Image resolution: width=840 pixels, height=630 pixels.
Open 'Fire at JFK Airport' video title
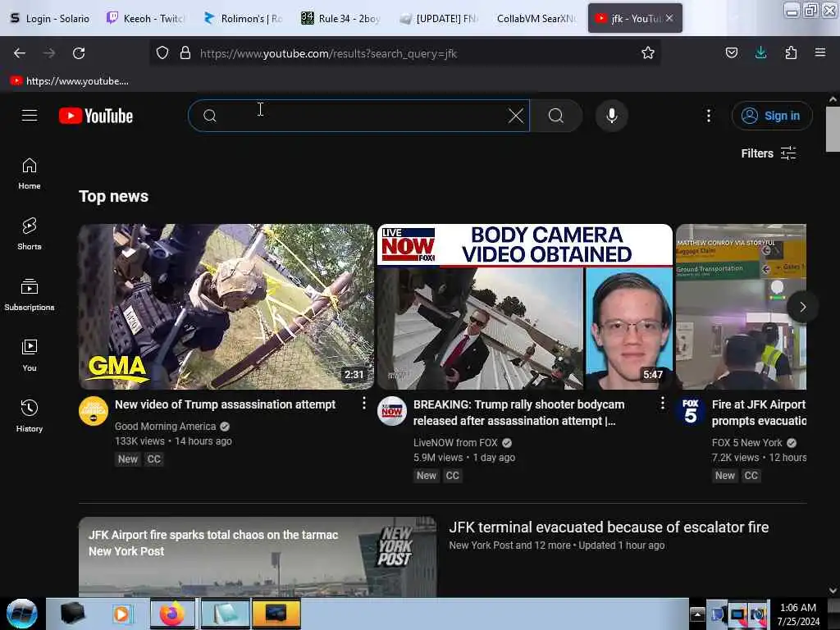(759, 413)
